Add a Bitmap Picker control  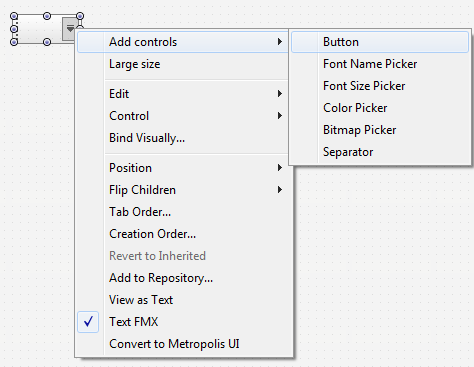(380, 130)
